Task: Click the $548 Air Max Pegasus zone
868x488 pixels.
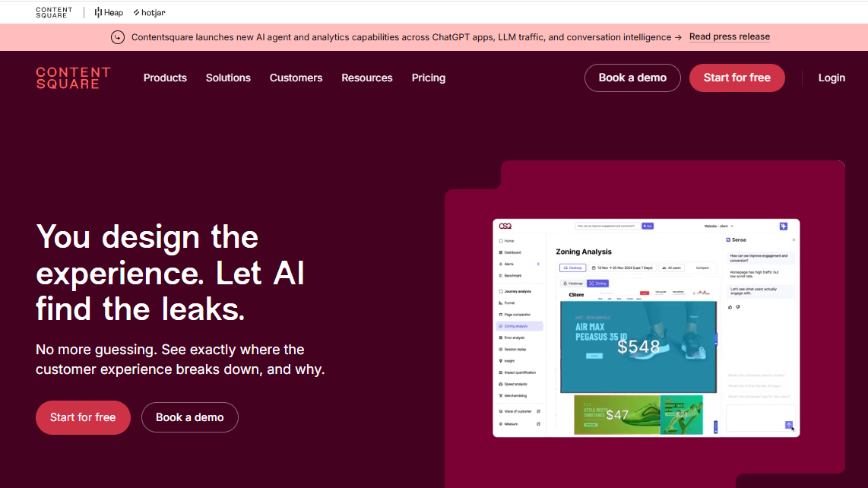Action: pos(638,347)
